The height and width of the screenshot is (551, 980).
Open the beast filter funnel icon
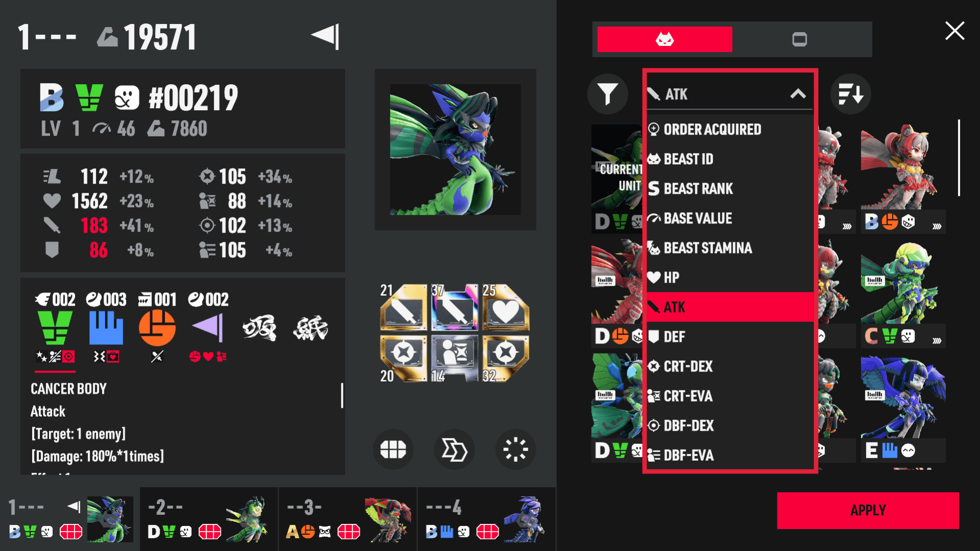607,94
